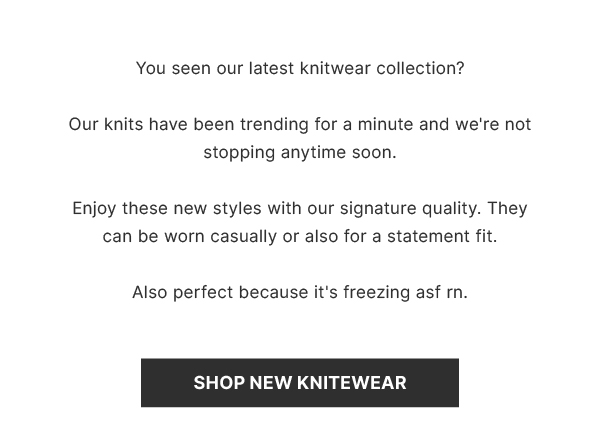Click the 'Also perfect because it's freezing' sentence
The height and width of the screenshot is (436, 600).
tap(300, 292)
